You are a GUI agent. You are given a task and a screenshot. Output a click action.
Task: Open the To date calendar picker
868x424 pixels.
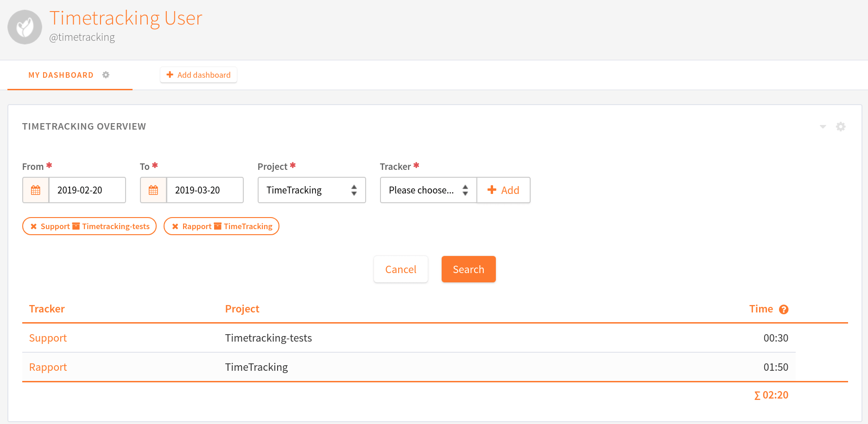click(153, 190)
